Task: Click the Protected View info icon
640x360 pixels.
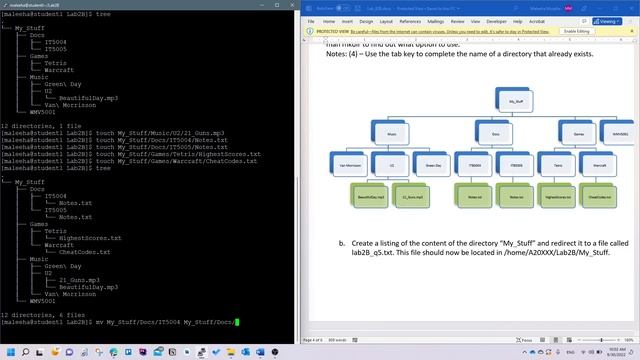Action: 310,31
